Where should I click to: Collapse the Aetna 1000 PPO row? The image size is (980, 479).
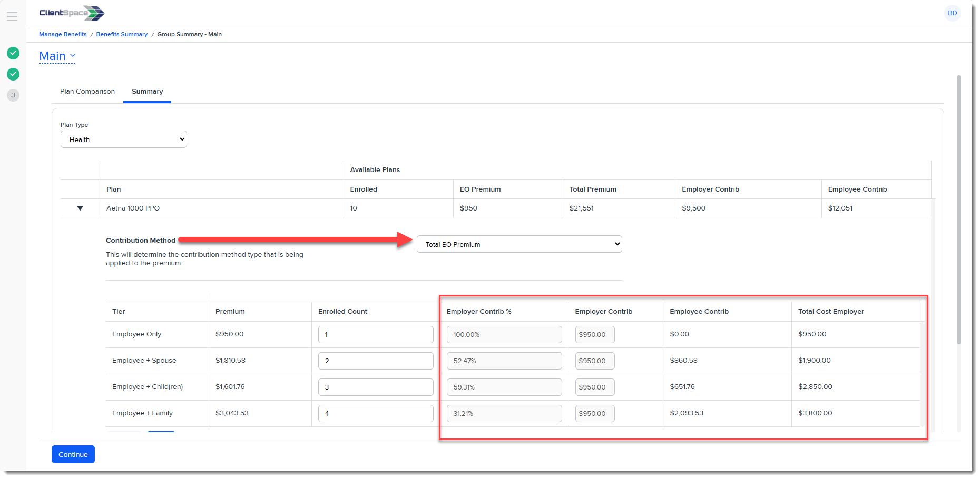tap(80, 208)
